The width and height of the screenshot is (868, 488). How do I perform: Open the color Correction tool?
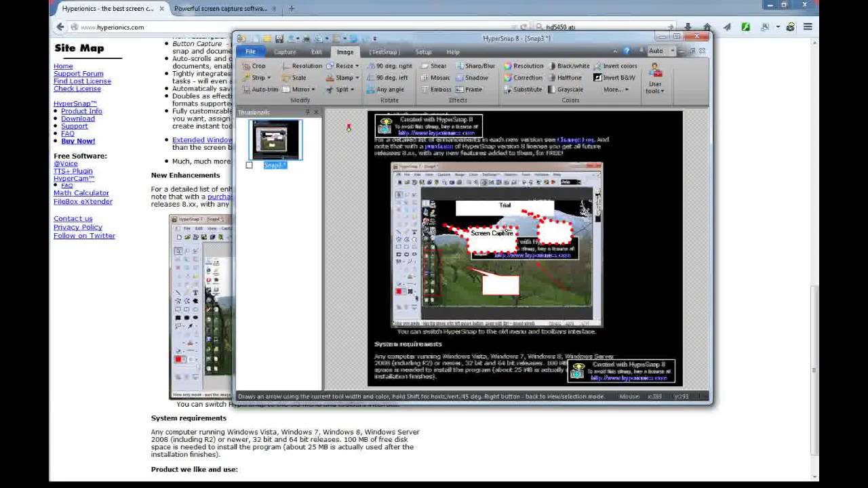[x=523, y=78]
